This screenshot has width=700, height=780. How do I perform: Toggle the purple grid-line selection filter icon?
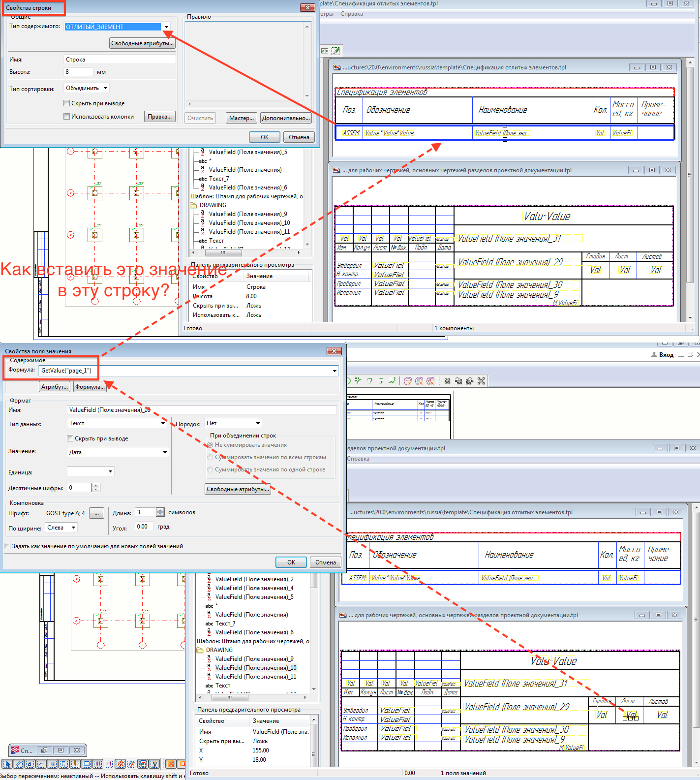109,764
